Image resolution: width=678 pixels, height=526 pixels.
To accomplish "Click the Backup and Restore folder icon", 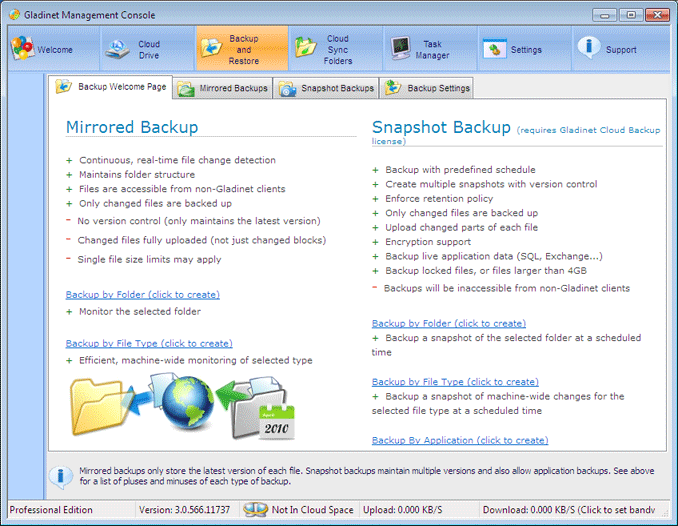I will 211,48.
